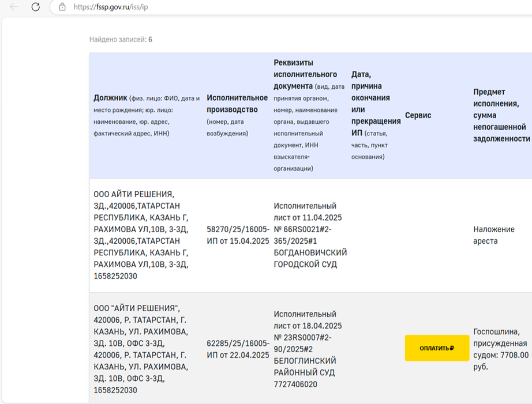Viewport: 532px width, 404px height.
Task: Click the site lock icon in address bar
Action: (x=62, y=7)
